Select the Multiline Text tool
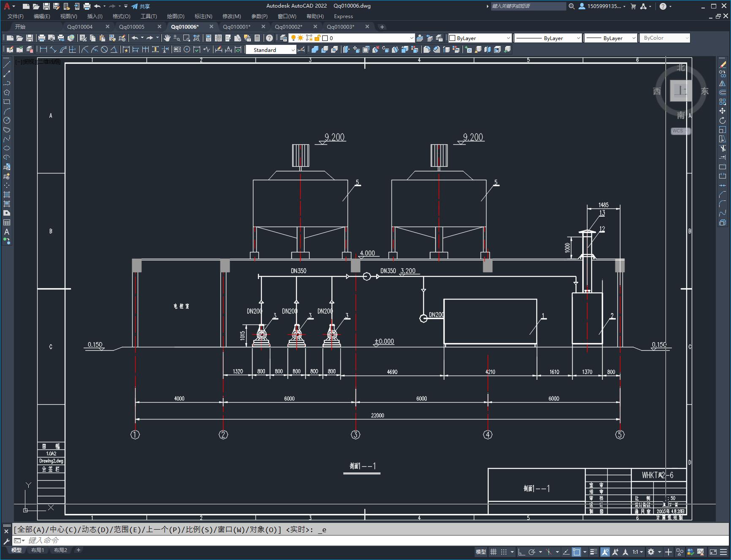This screenshot has height=560, width=731. (7, 232)
